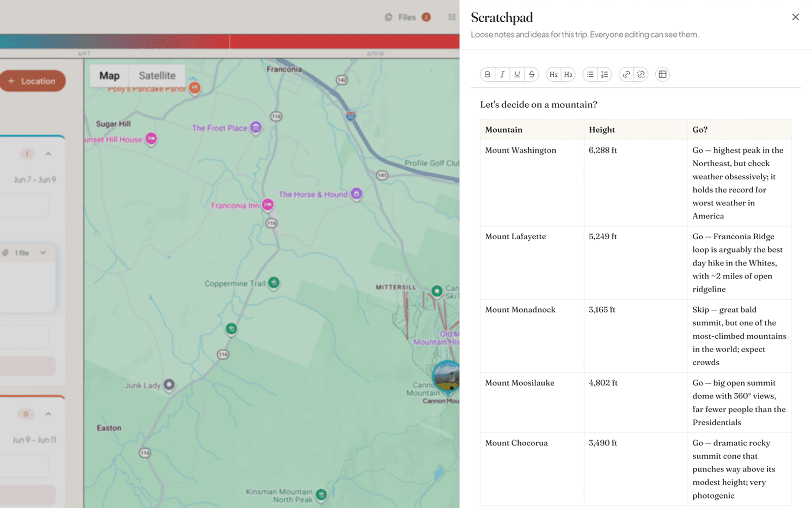Select the Junk Lady map pin

169,385
